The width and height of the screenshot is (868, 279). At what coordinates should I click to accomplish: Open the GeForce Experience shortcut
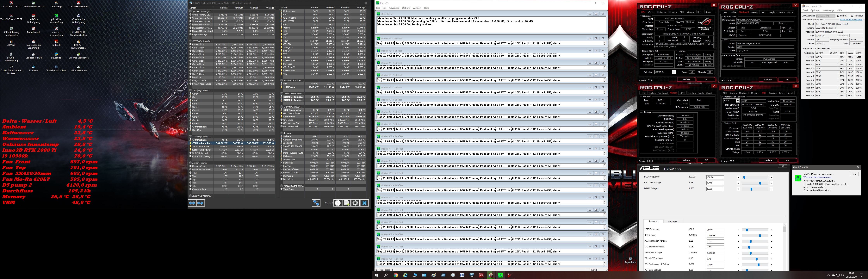78,56
